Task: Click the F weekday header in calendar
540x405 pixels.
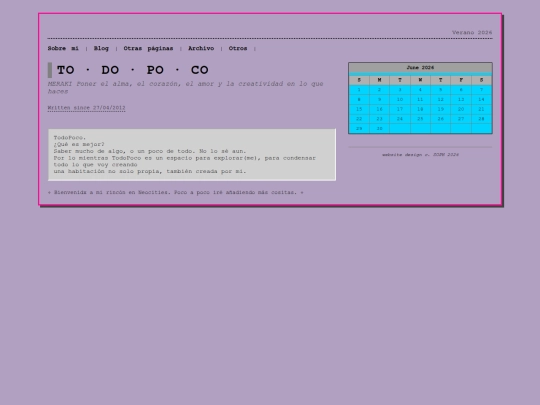Action: (461, 80)
